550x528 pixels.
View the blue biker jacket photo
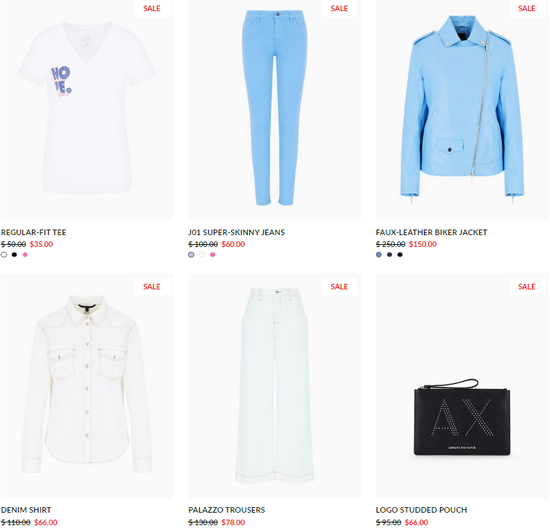coord(462,110)
